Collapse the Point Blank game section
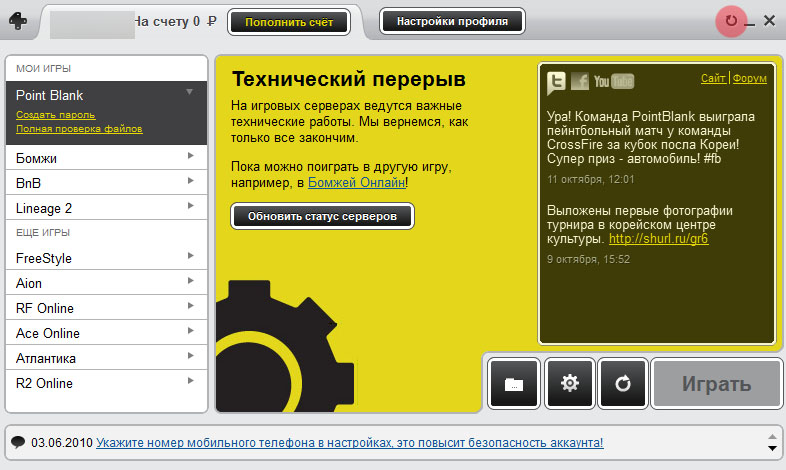Viewport: 786px width, 470px height. [x=188, y=92]
